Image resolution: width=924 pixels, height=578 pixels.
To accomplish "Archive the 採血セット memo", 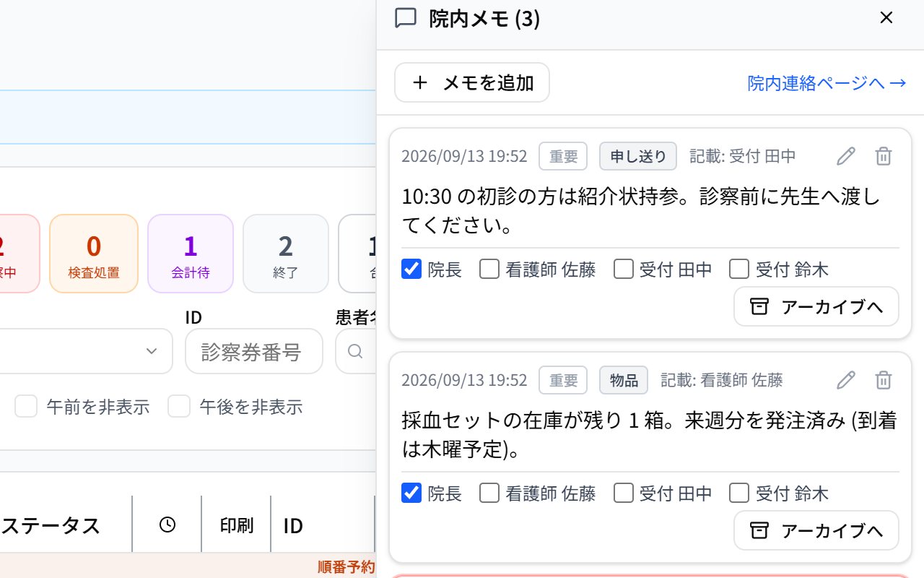I will coord(816,530).
